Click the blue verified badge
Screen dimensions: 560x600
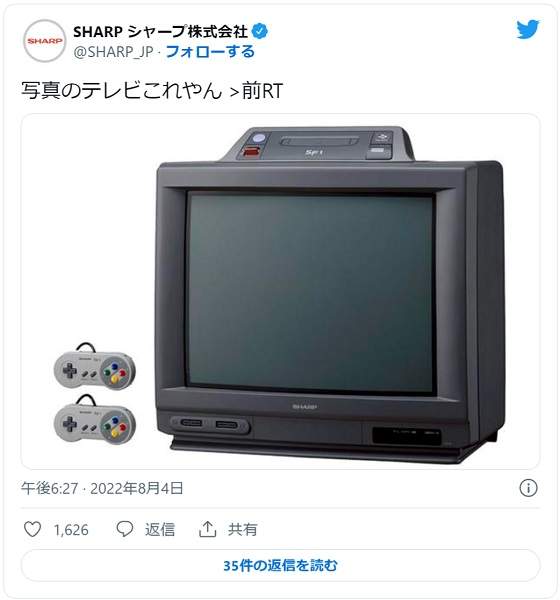pos(260,31)
